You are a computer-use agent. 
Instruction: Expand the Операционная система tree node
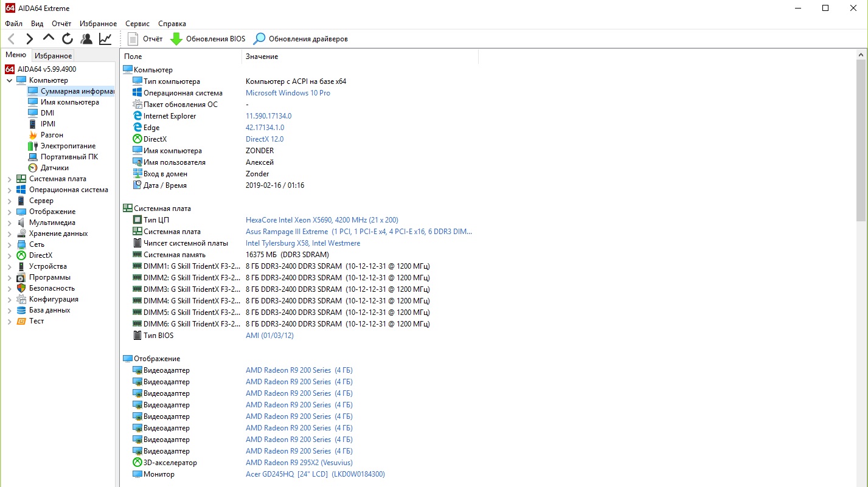click(x=9, y=190)
